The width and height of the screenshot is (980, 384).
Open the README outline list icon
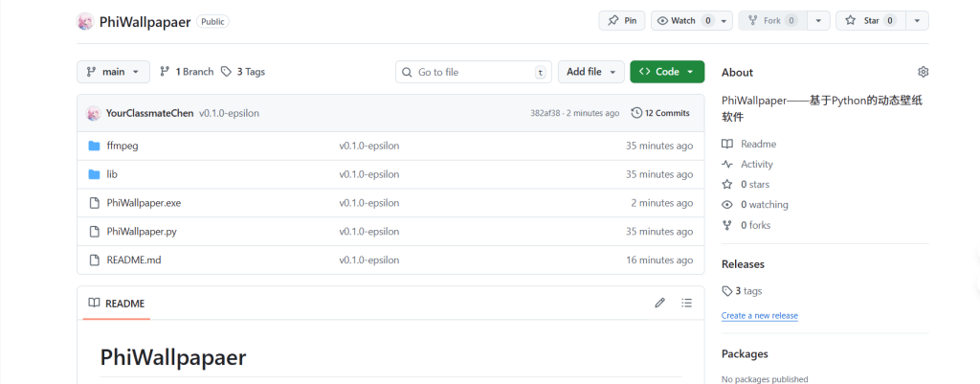pos(687,304)
